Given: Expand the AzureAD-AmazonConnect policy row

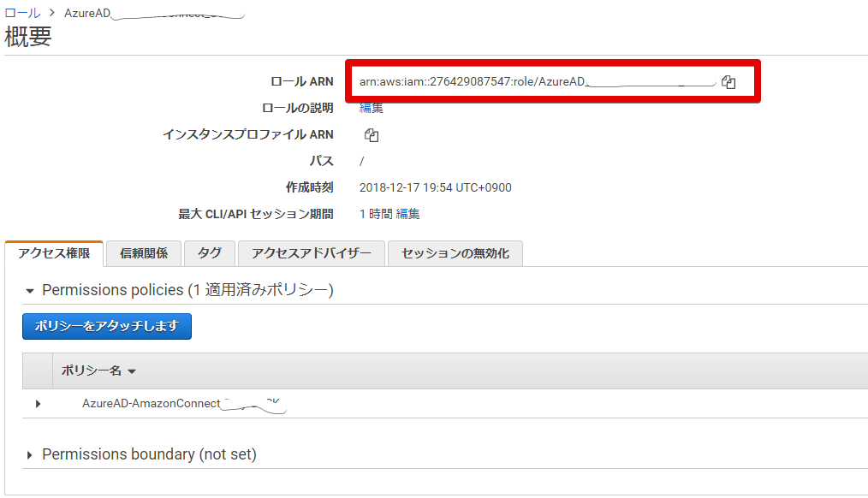Looking at the screenshot, I should click(x=38, y=404).
